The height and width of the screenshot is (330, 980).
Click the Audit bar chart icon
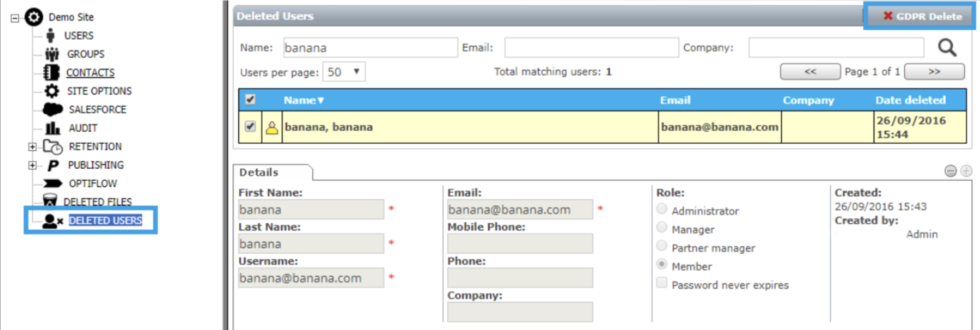point(52,128)
